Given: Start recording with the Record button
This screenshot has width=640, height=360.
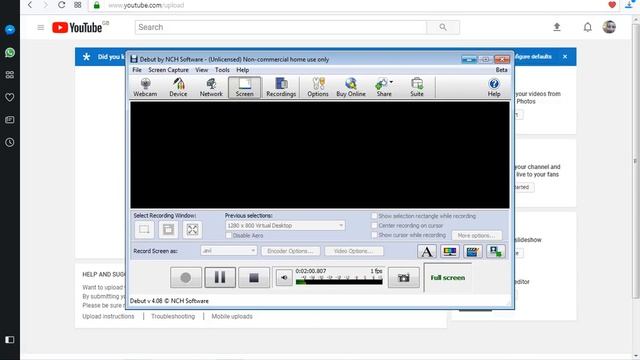Looking at the screenshot, I should [x=186, y=278].
